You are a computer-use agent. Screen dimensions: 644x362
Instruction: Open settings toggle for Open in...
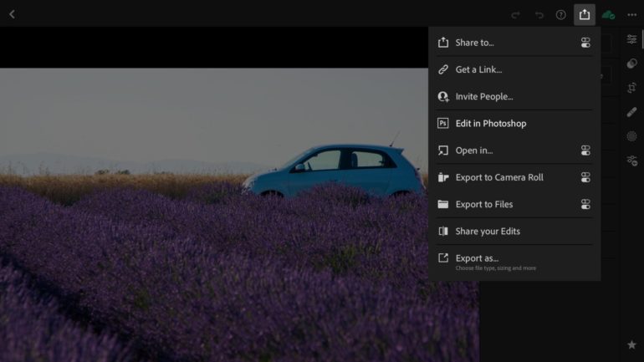pyautogui.click(x=585, y=150)
